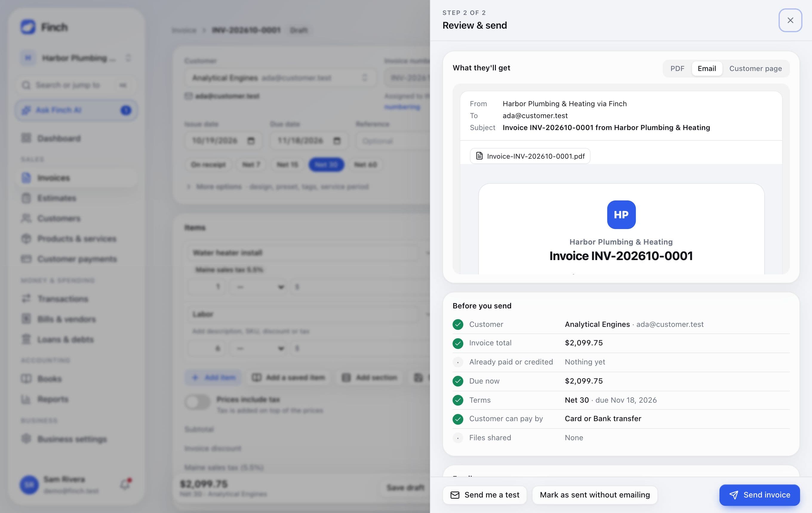Image resolution: width=812 pixels, height=513 pixels.
Task: Click green check icon beside Due now
Action: (458, 381)
